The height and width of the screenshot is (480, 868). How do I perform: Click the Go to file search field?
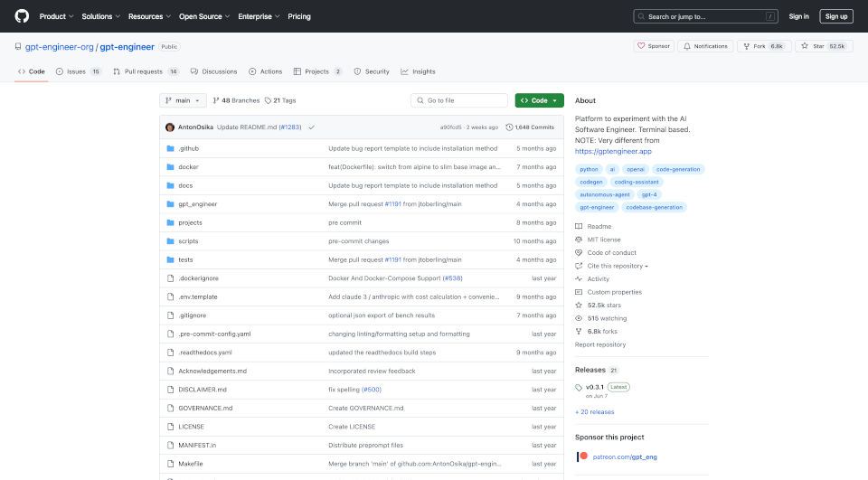[x=459, y=100]
